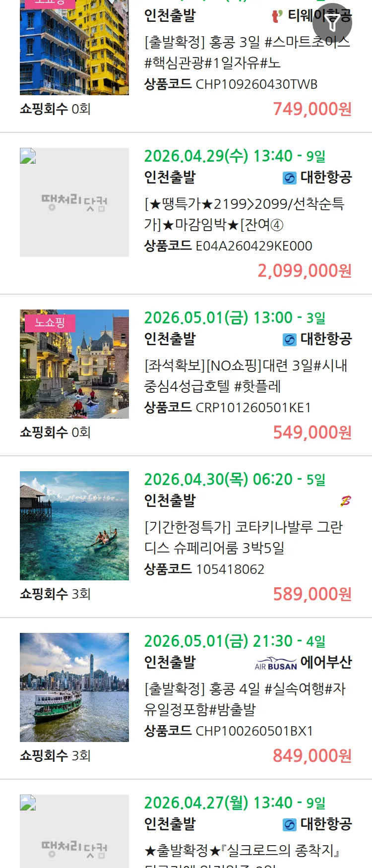Open the Hong Kong harbor ferry thumbnail
The width and height of the screenshot is (372, 868).
[x=74, y=687]
